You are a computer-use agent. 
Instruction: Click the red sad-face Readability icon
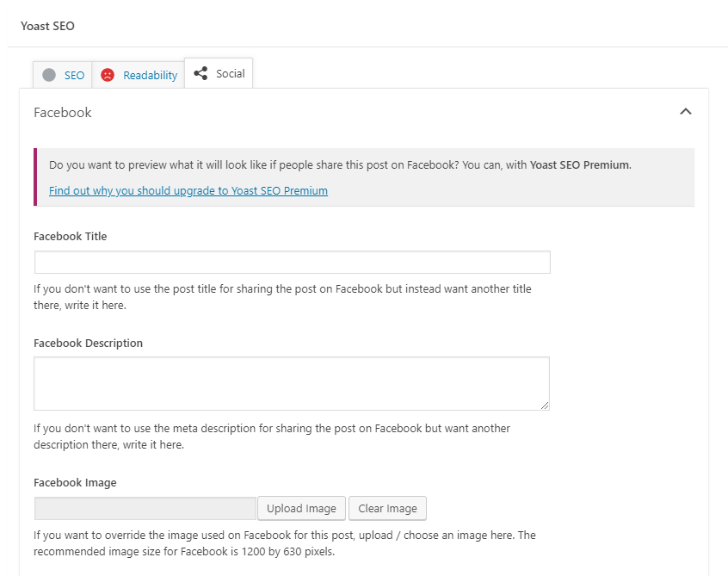tap(108, 75)
